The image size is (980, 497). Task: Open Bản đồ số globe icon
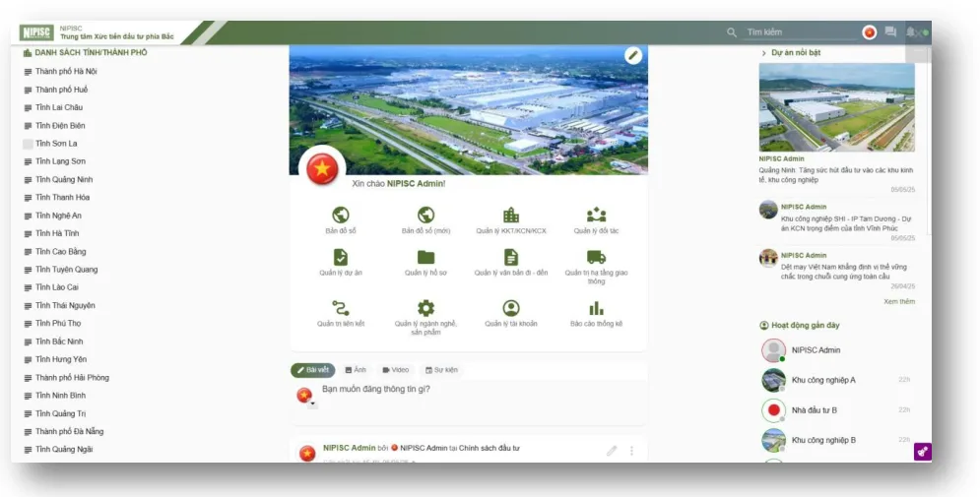point(341,215)
